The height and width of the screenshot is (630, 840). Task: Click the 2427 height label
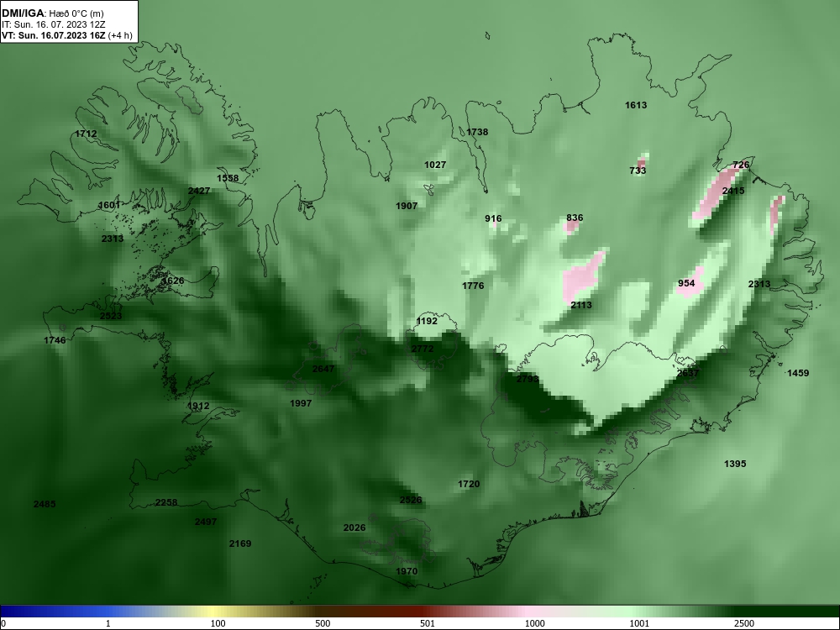tap(199, 191)
